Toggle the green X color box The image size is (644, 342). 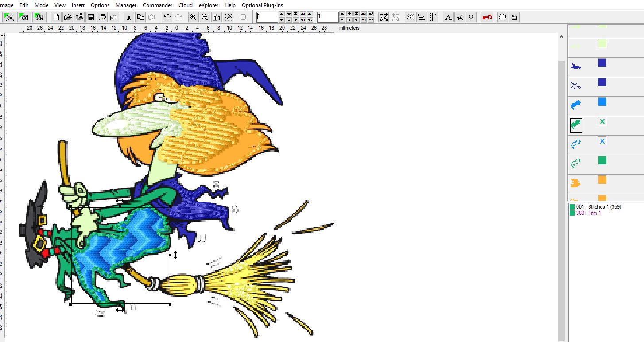click(x=602, y=122)
